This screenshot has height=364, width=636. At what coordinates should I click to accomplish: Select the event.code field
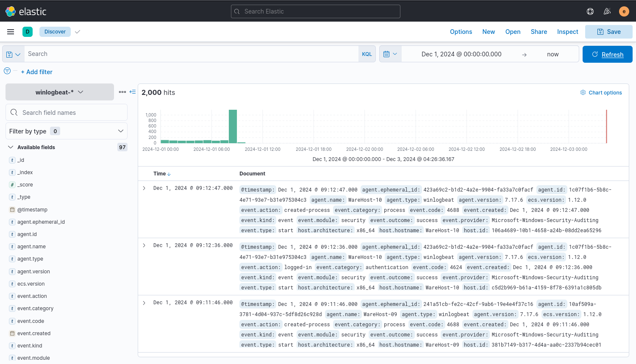[31, 321]
